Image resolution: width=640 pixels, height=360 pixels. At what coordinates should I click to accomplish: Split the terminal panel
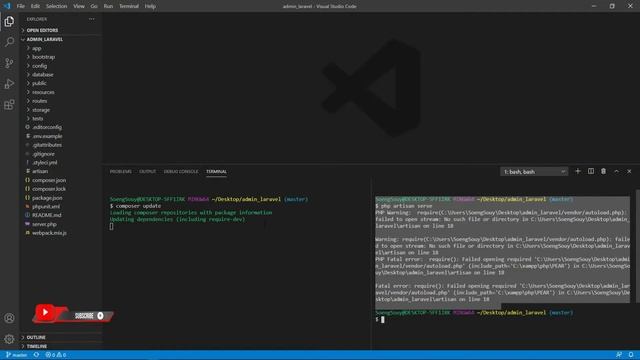(591, 171)
